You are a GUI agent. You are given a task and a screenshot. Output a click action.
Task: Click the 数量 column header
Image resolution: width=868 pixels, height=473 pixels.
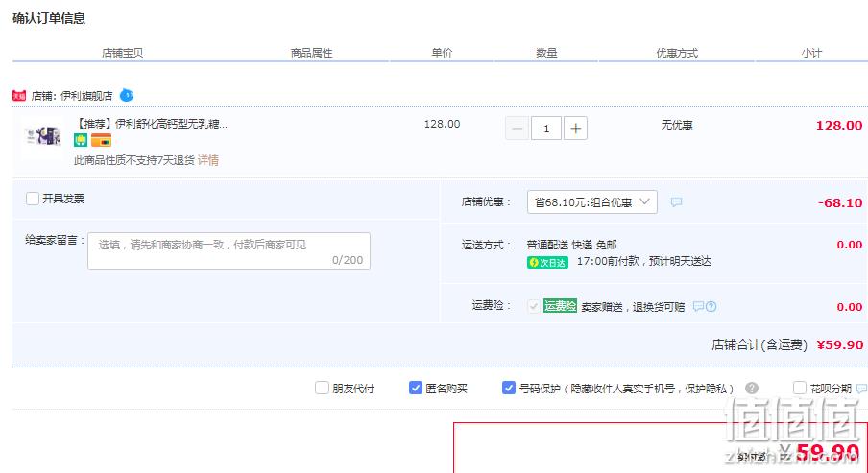click(x=546, y=53)
